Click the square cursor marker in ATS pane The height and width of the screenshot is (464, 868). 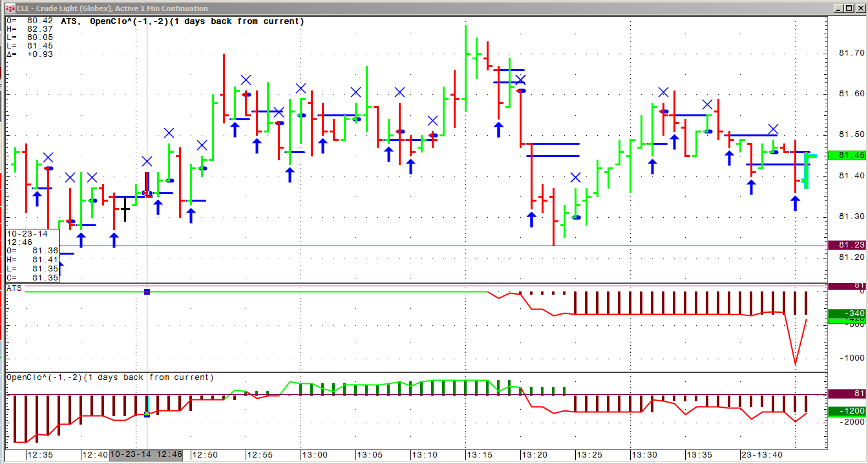147,292
